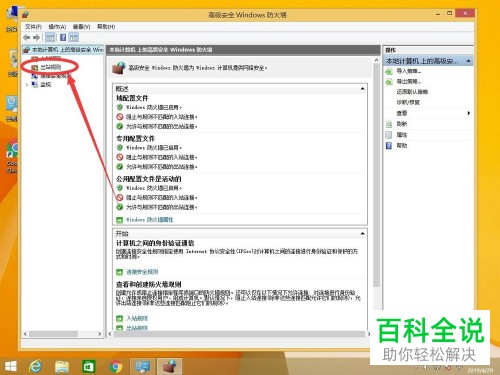Go back with the toolbar Back arrow
This screenshot has height=375, width=500.
[27, 37]
